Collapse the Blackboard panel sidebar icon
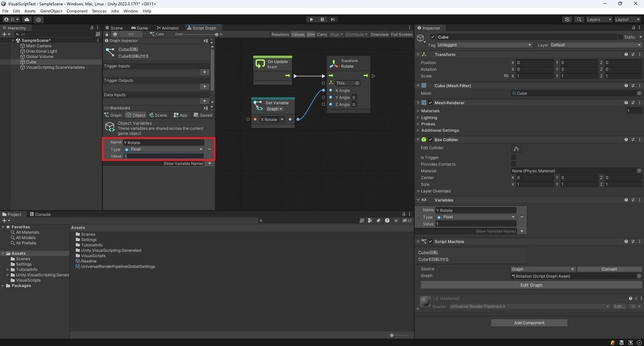 coord(206,108)
